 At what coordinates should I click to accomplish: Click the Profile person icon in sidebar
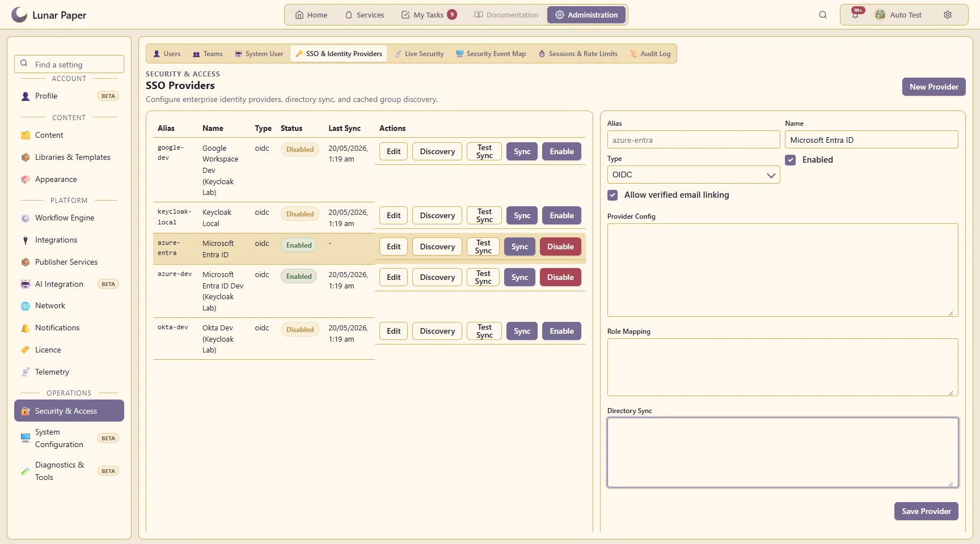tap(26, 96)
